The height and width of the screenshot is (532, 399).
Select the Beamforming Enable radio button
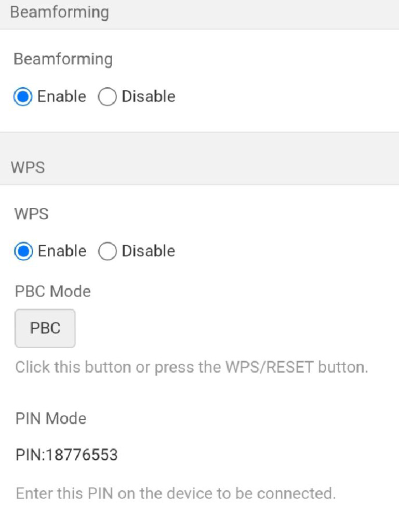(23, 97)
